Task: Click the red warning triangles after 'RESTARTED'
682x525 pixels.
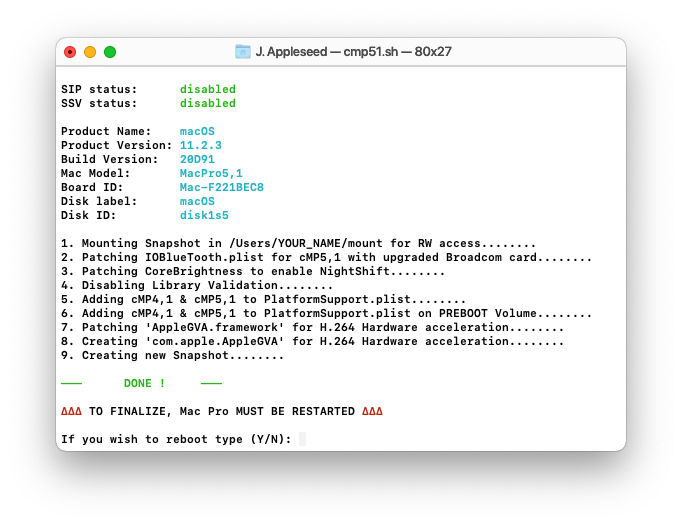Action: coord(372,411)
